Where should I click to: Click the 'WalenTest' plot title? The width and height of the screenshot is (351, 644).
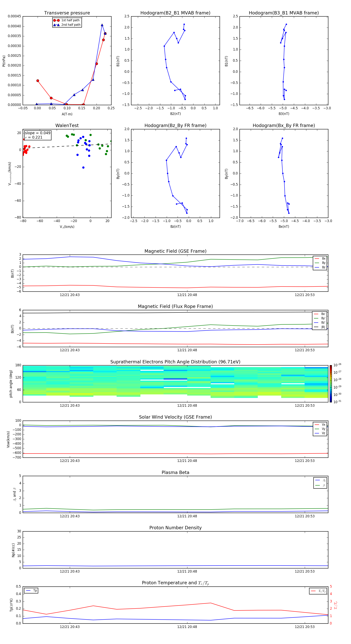point(67,125)
